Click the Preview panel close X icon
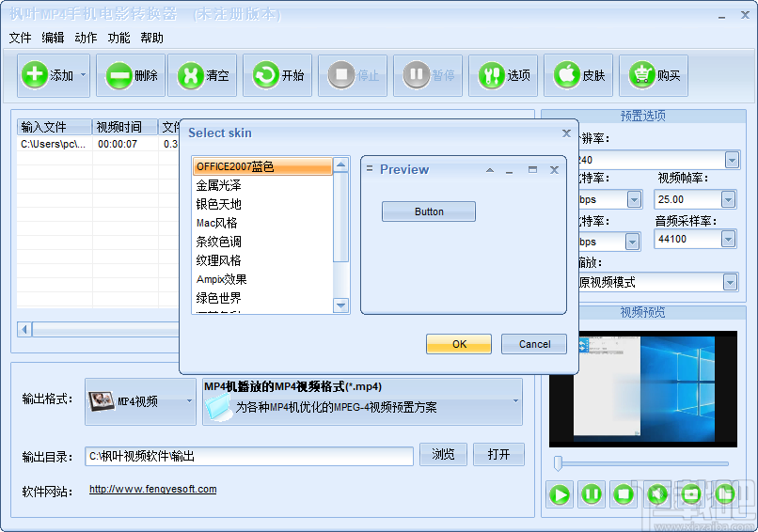 (555, 169)
